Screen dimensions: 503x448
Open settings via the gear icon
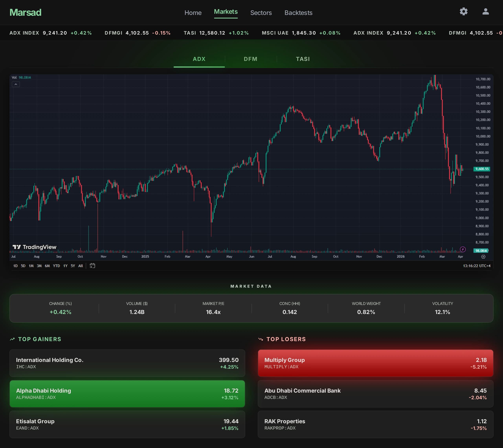coord(464,12)
